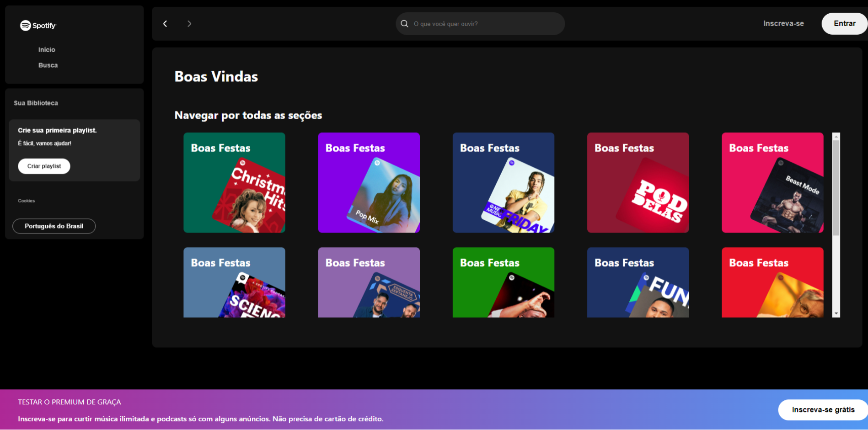Open the New Music Friday card

tap(503, 183)
